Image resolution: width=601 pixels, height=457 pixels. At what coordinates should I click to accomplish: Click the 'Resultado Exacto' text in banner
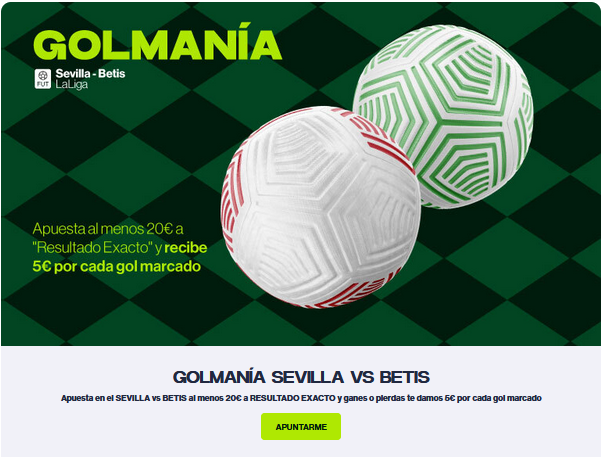click(x=93, y=248)
